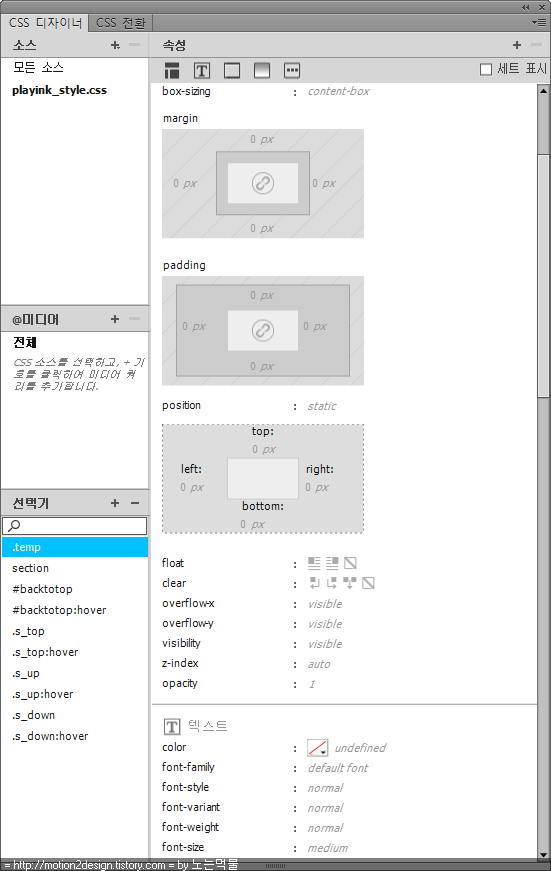Edit the z-index auto value
551x871 pixels.
tap(319, 664)
